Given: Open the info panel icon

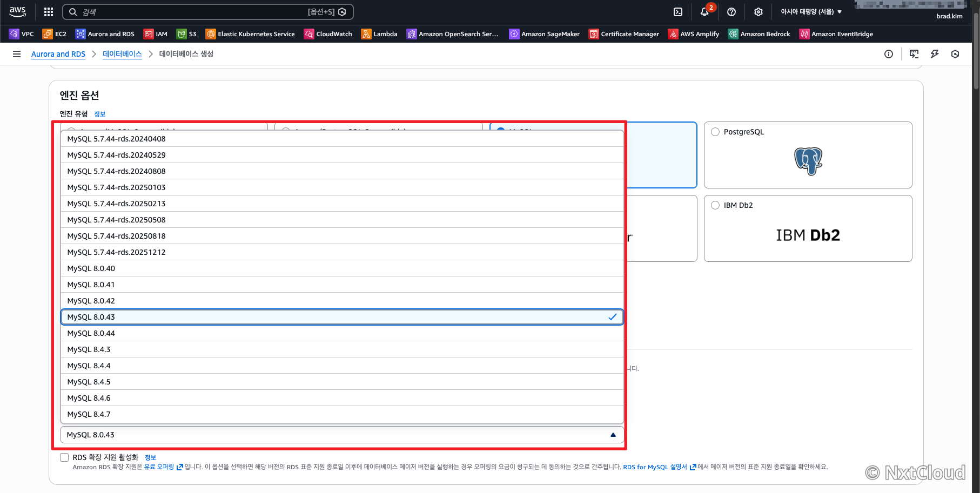Looking at the screenshot, I should point(889,54).
